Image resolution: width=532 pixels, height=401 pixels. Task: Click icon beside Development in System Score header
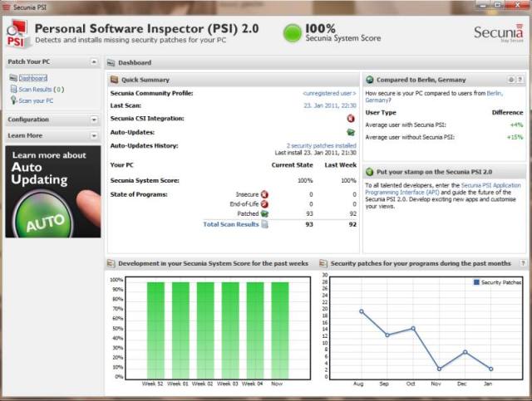point(111,263)
